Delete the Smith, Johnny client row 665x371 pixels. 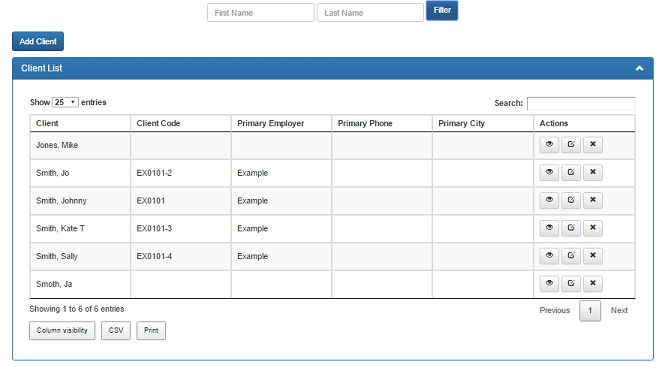pos(593,200)
